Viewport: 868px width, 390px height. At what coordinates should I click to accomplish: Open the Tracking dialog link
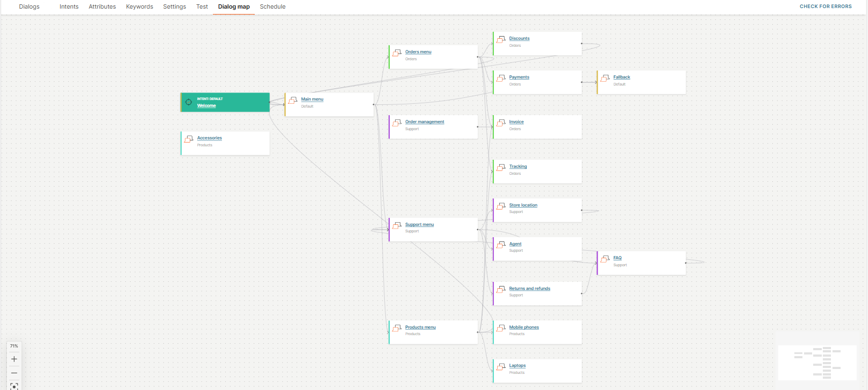[x=518, y=166]
